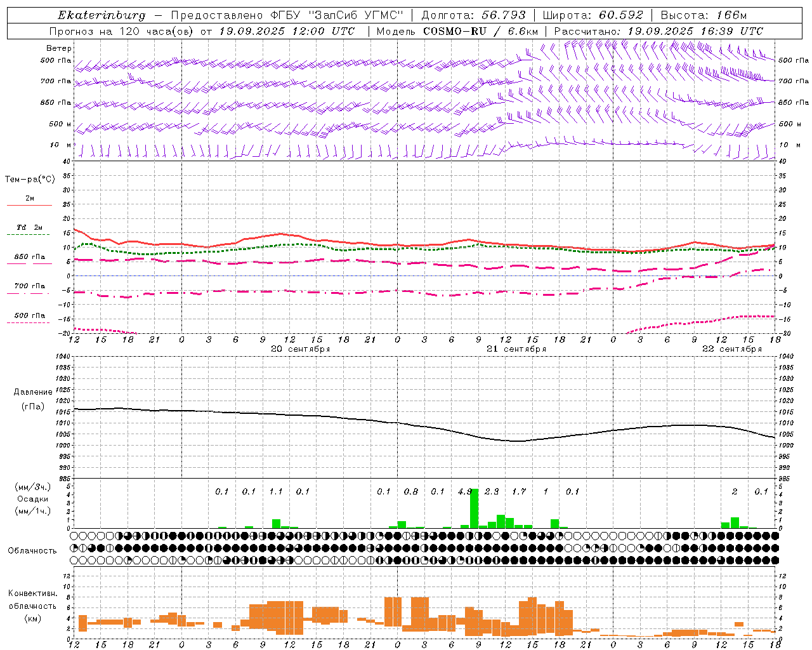Click the black pressure curve at its minimum
This screenshot has width=812, height=650.
[518, 441]
